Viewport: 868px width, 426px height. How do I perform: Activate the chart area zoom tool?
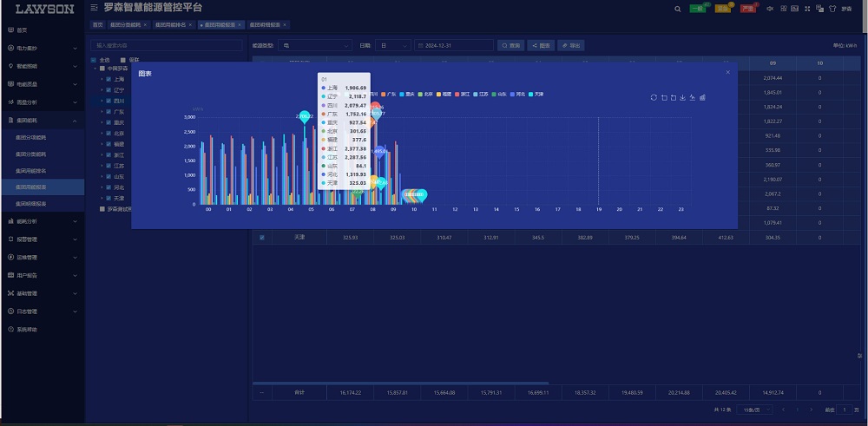(x=664, y=97)
